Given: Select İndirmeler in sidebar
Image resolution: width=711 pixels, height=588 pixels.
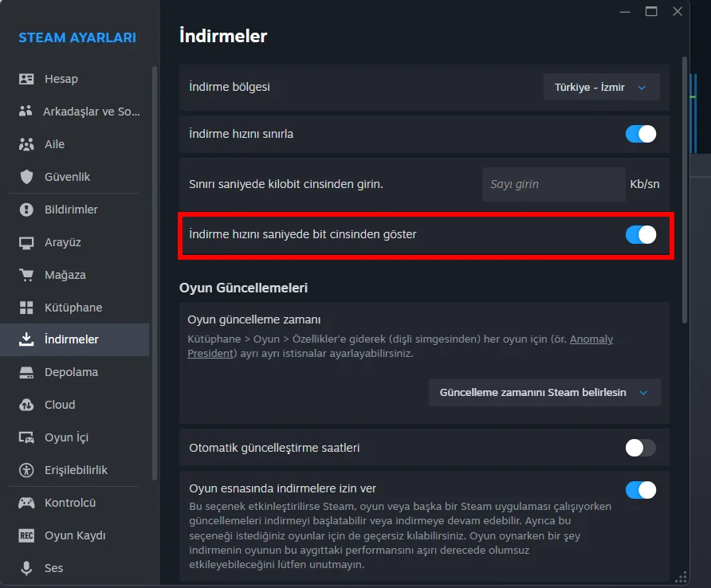Looking at the screenshot, I should point(75,339).
